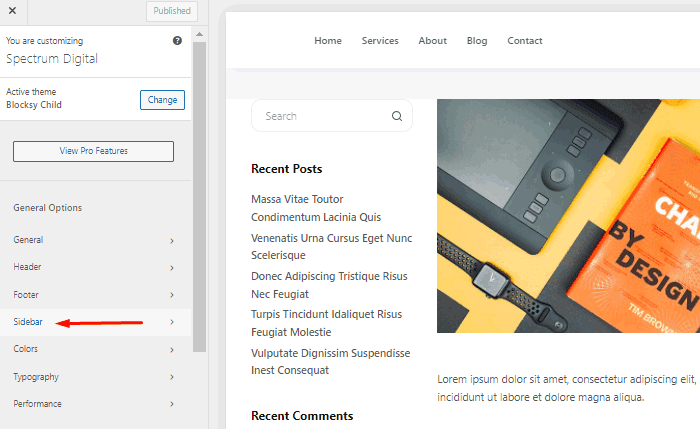Click the search magnifier icon
Viewport: 700px width, 429px height.
[397, 116]
